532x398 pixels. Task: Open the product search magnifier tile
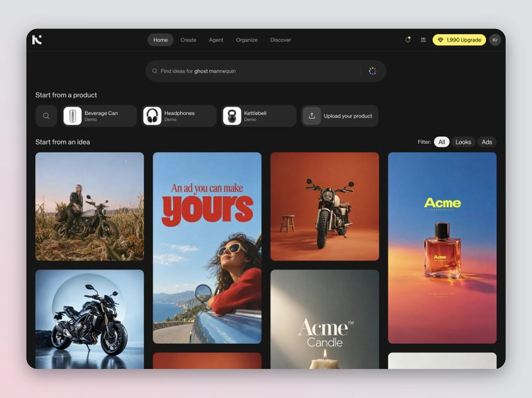(46, 116)
